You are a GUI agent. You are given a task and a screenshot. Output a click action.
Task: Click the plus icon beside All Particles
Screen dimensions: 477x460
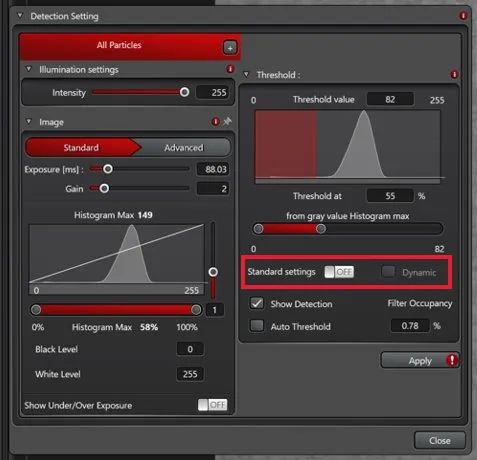230,48
